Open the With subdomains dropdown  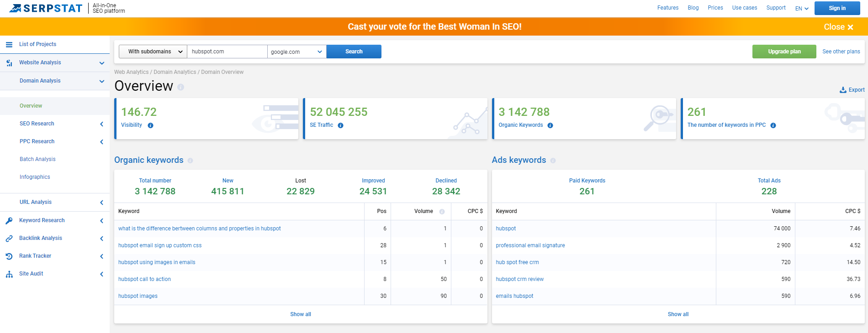(153, 52)
